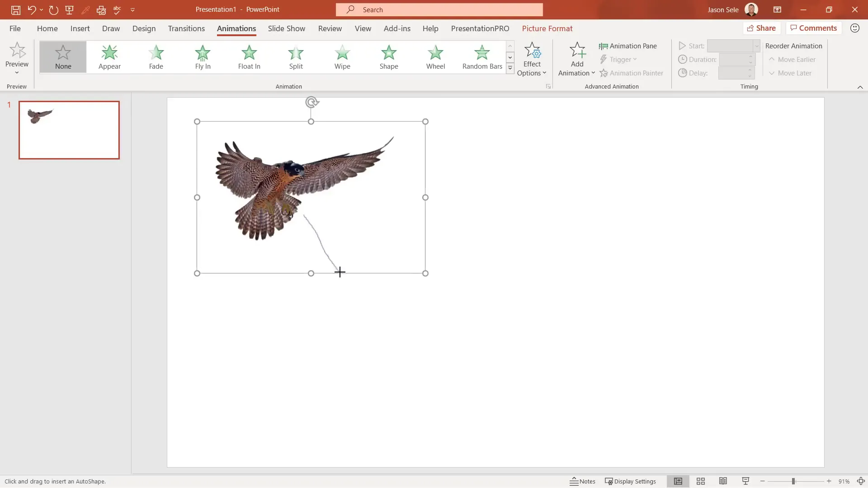Switch to the Home tab
This screenshot has width=868, height=488.
(47, 28)
